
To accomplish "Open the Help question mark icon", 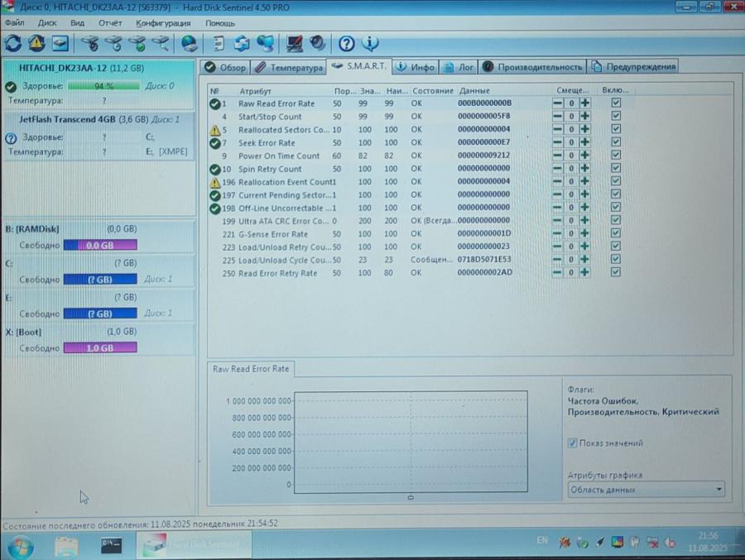I will point(346,43).
